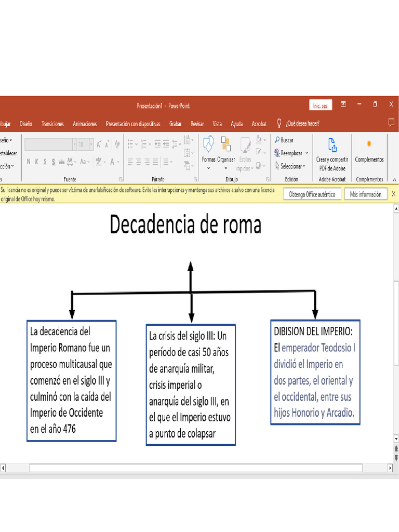This screenshot has height=532, width=399.
Task: Click the lightbulb ¿Qué desea hacer? icon
Action: (x=279, y=124)
